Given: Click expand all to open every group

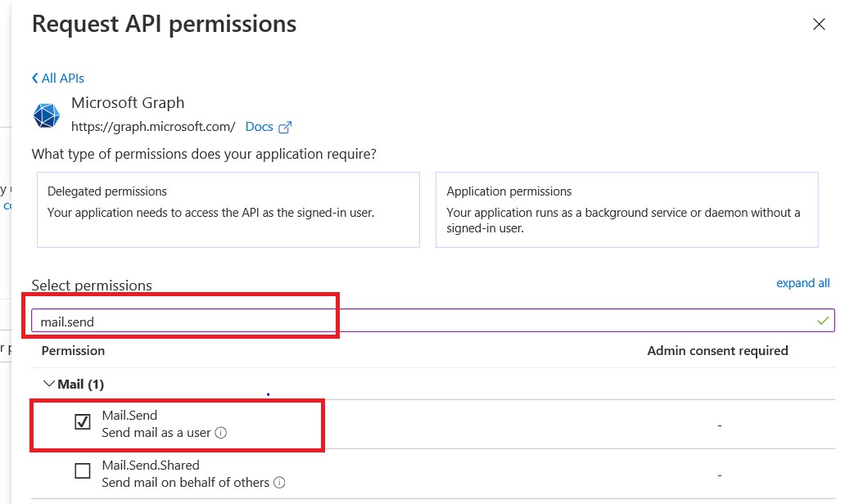Looking at the screenshot, I should [802, 282].
